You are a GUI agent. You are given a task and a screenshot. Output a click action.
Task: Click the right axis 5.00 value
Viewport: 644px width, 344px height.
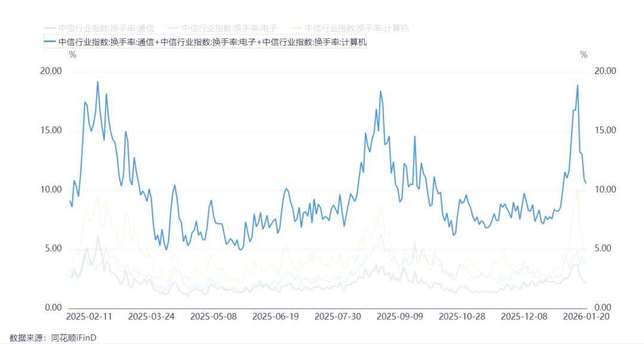[603, 249]
